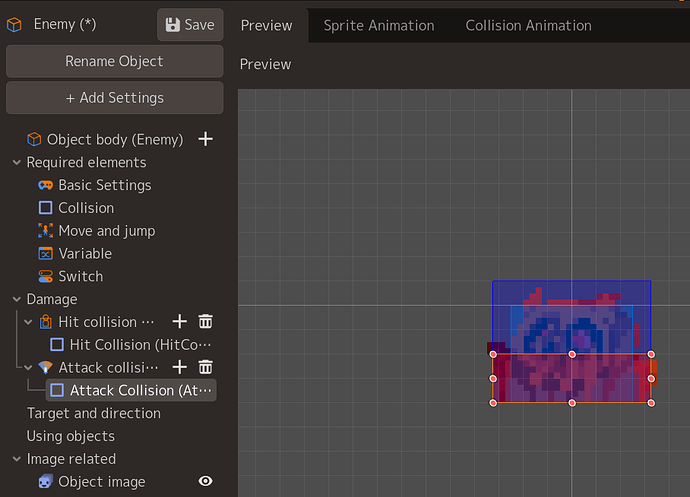Image resolution: width=690 pixels, height=497 pixels.
Task: Open the Move and jump settings
Action: pos(97,231)
